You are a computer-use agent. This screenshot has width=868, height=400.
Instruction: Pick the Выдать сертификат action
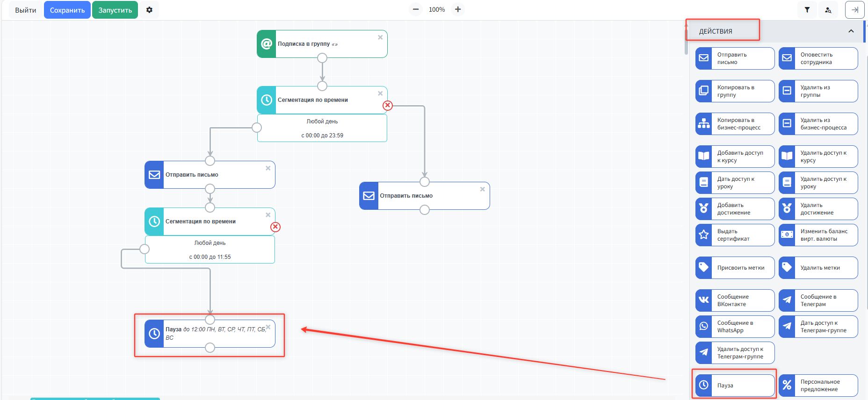click(735, 235)
